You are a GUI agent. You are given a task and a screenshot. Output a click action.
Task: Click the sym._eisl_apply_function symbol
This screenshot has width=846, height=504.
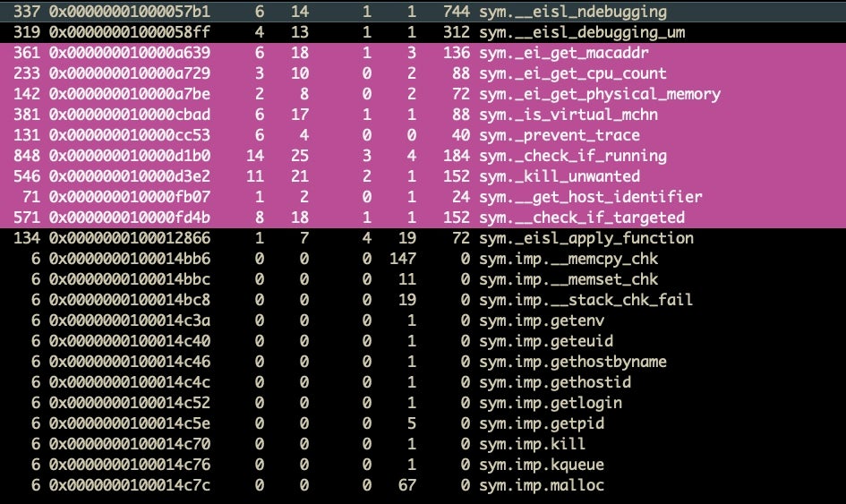(586, 238)
